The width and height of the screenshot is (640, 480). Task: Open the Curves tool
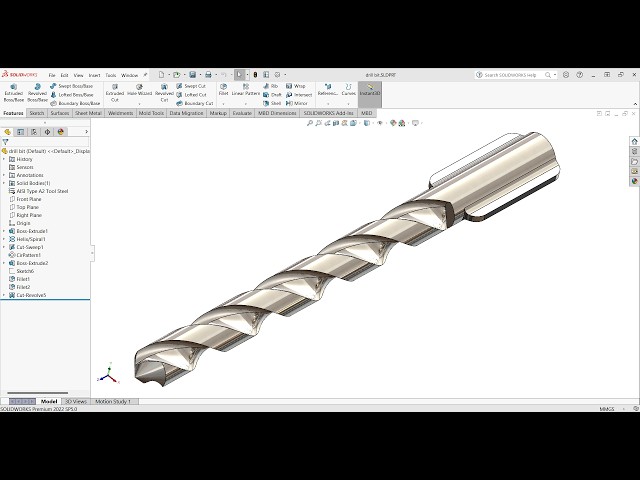pos(349,90)
